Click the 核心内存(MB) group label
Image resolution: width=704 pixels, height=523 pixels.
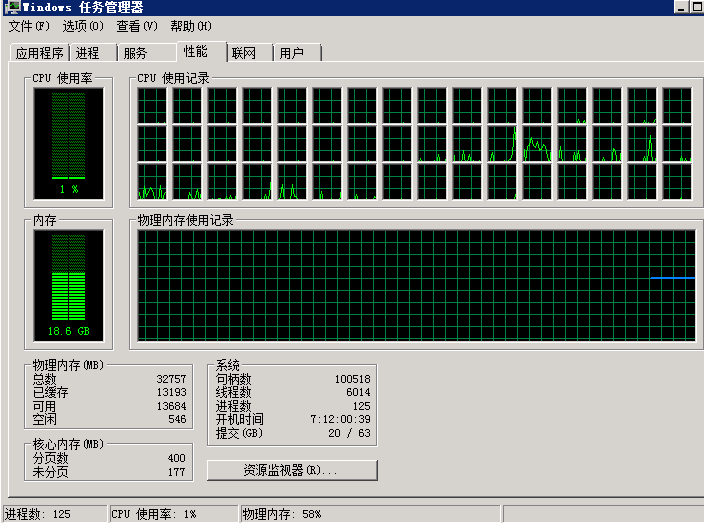pyautogui.click(x=68, y=444)
